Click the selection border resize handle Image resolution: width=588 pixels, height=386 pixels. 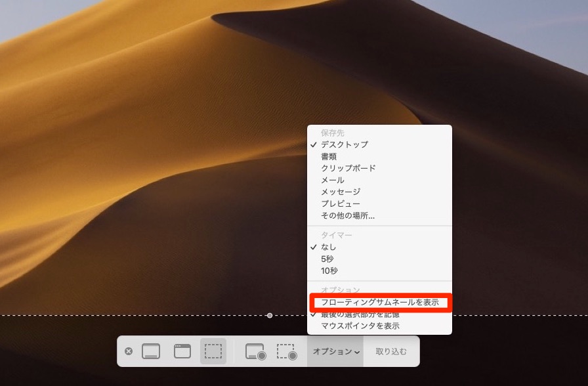pos(270,316)
